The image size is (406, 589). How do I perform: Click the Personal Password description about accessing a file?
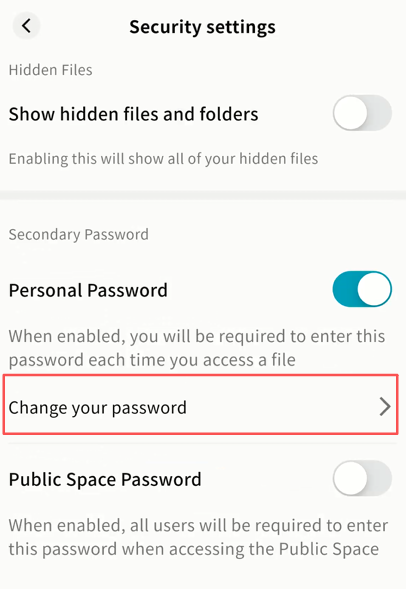coord(197,348)
